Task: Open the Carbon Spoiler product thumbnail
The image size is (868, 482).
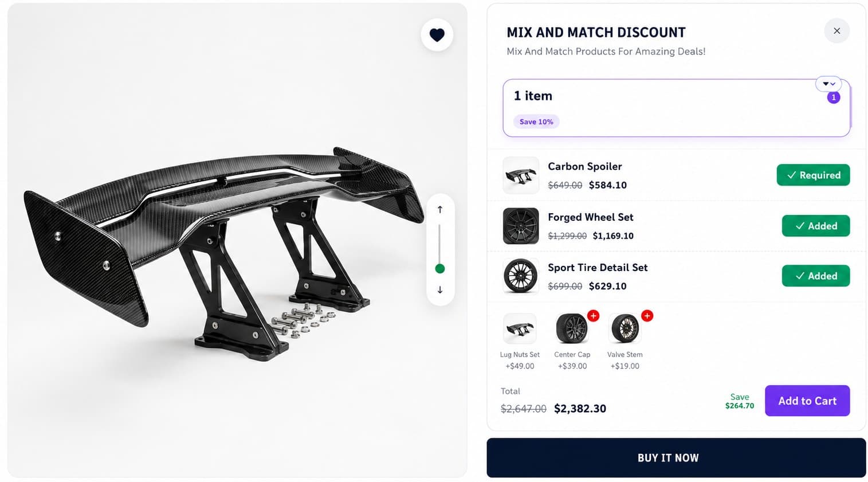Action: (x=521, y=175)
